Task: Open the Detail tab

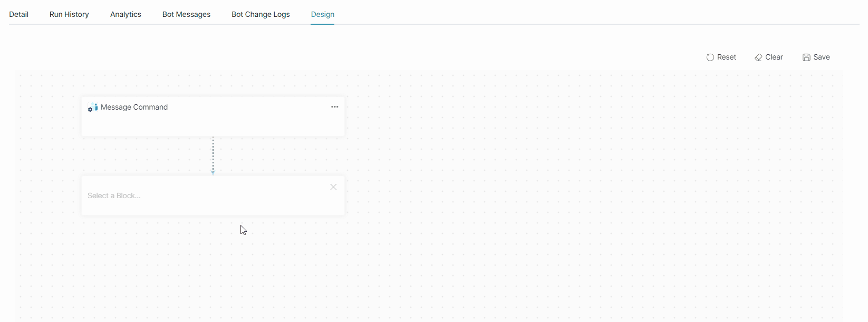Action: pos(19,14)
